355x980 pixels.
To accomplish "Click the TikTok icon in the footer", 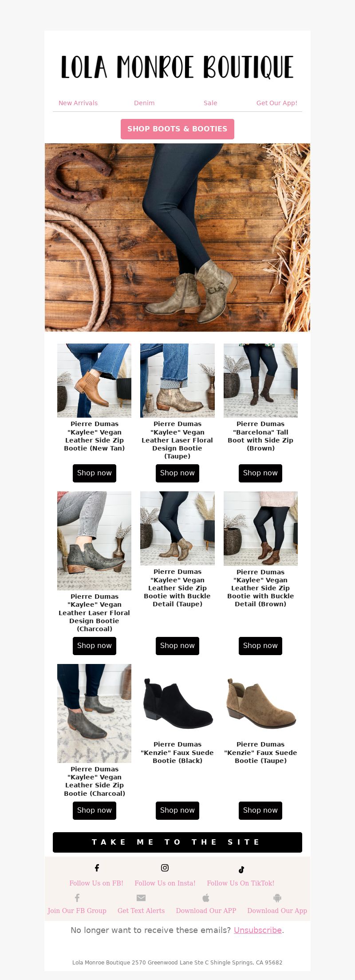I will (241, 869).
